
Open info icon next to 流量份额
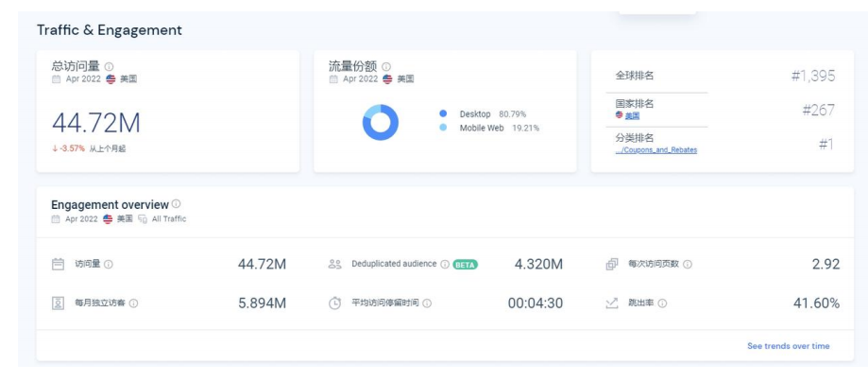[386, 66]
